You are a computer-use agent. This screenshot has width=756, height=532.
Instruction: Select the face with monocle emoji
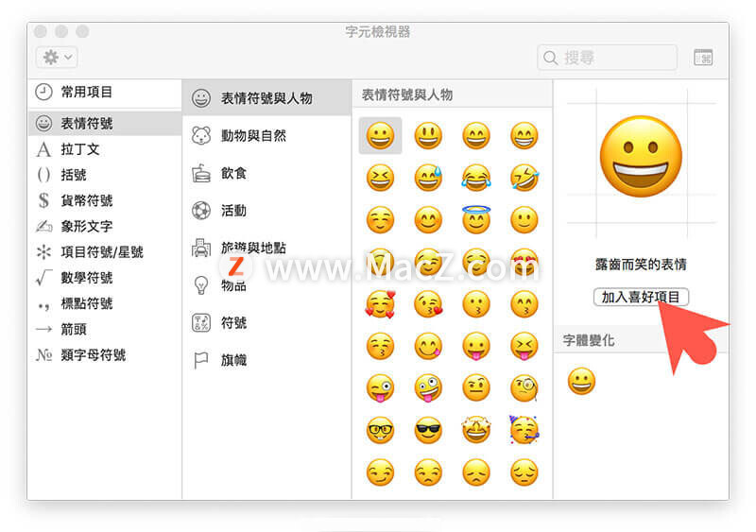coord(524,388)
